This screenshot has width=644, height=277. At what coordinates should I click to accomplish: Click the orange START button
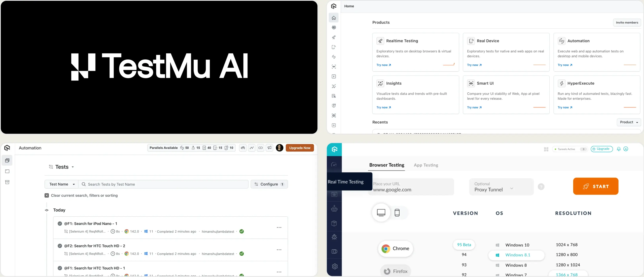pyautogui.click(x=596, y=186)
